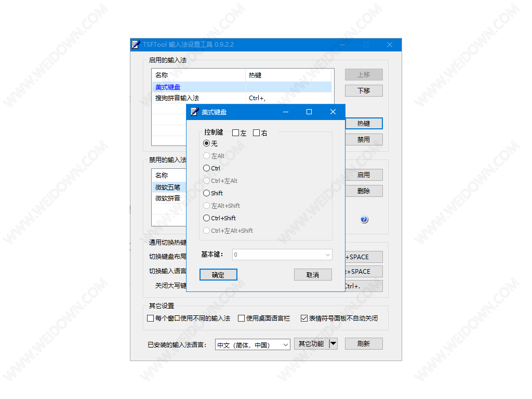532x399 pixels.
Task: Minimize the 美式键盘 dialog
Action: (x=286, y=112)
